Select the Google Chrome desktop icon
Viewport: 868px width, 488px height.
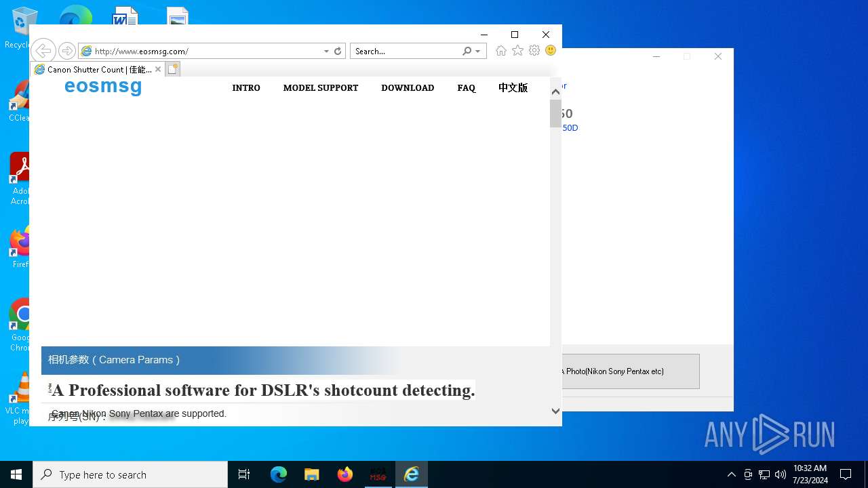point(20,325)
